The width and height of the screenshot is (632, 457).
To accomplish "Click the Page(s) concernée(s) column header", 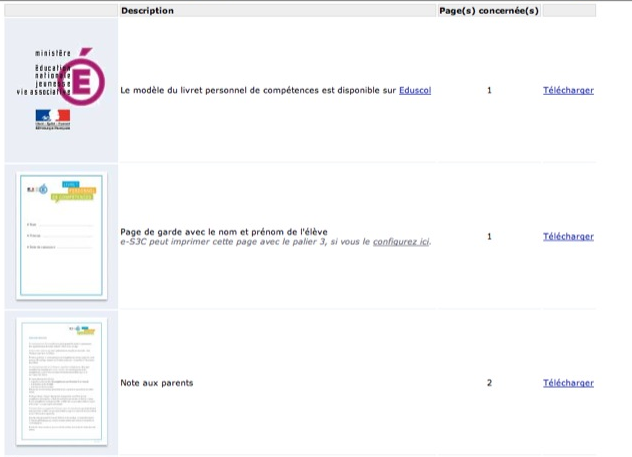I will click(488, 11).
